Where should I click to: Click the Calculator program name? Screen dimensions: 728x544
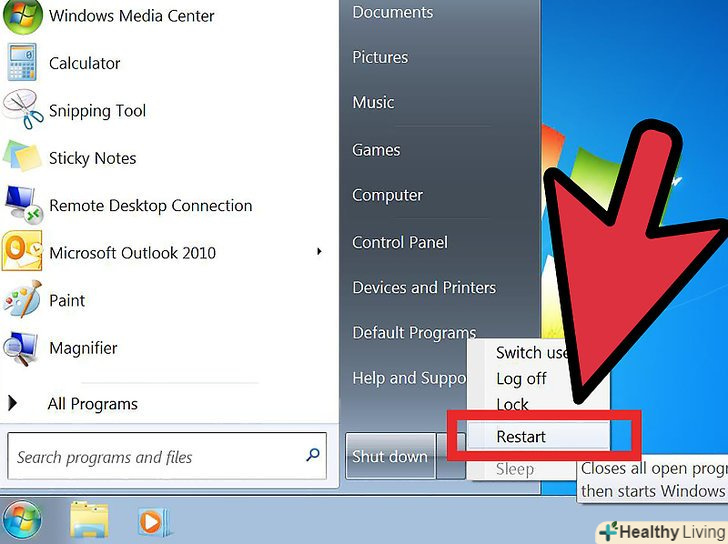click(x=84, y=63)
